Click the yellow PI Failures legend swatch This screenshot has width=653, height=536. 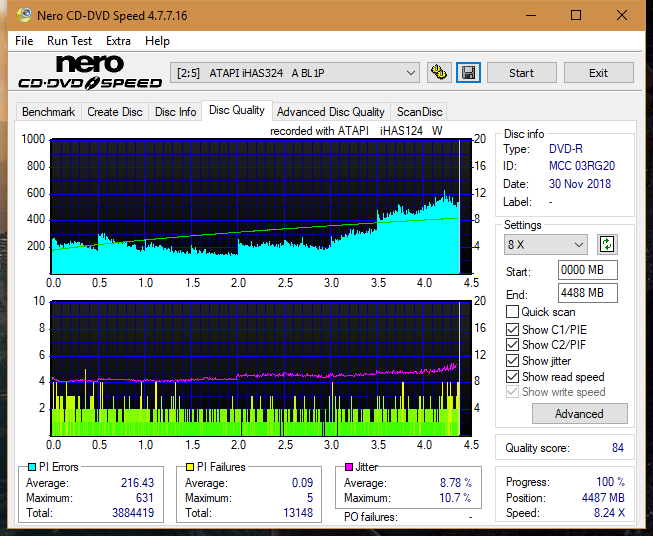[190, 467]
